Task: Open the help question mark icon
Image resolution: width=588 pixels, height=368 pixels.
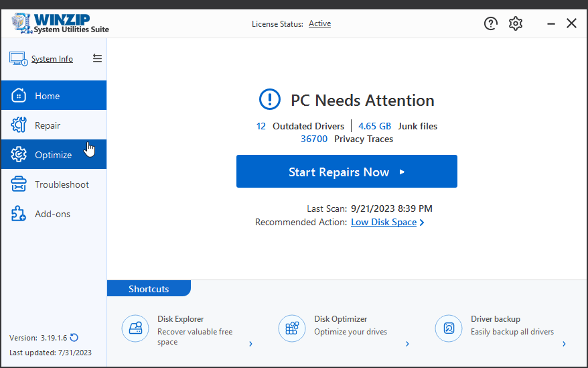Action: tap(490, 23)
